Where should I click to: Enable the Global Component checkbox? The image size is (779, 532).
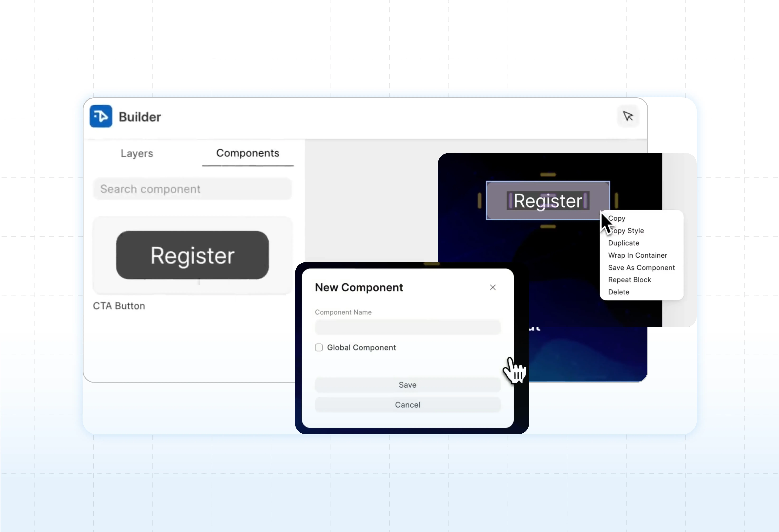(319, 347)
